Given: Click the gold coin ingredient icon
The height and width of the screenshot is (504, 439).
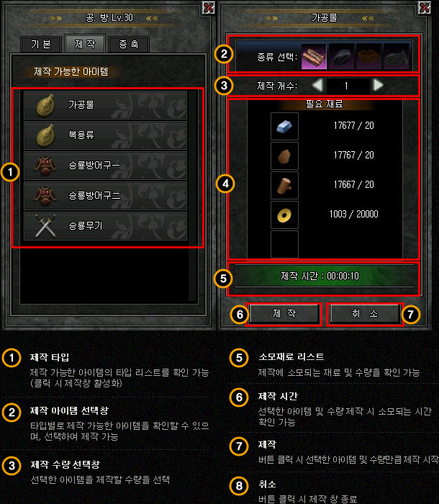Looking at the screenshot, I should 284,215.
